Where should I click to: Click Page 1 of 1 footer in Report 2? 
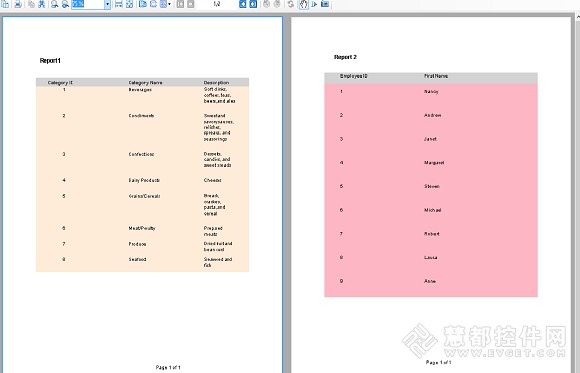(x=438, y=362)
